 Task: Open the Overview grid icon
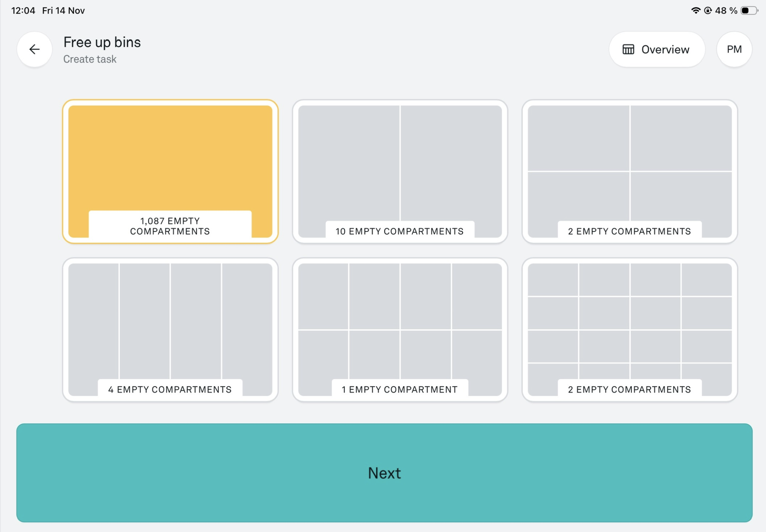[x=628, y=49]
